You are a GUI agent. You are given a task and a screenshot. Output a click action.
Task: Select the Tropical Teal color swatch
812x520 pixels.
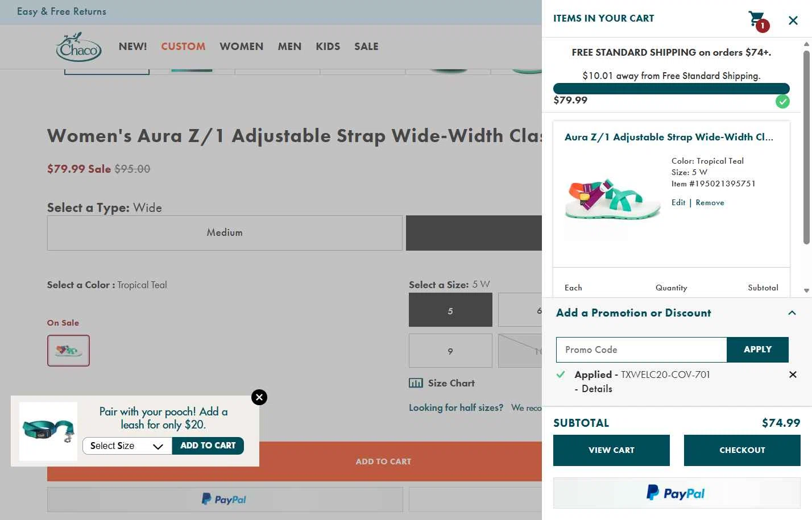(x=68, y=351)
